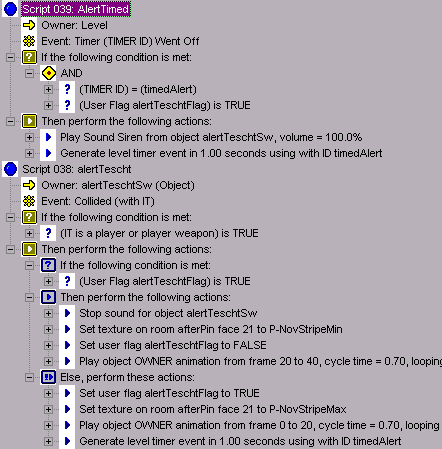Click the blue Else actions icon
The image size is (442, 449).
tap(48, 377)
